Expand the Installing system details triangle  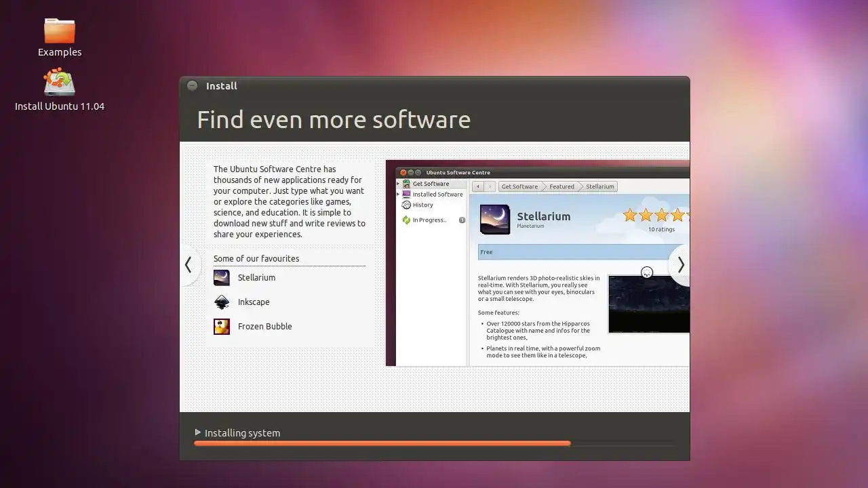click(x=198, y=432)
